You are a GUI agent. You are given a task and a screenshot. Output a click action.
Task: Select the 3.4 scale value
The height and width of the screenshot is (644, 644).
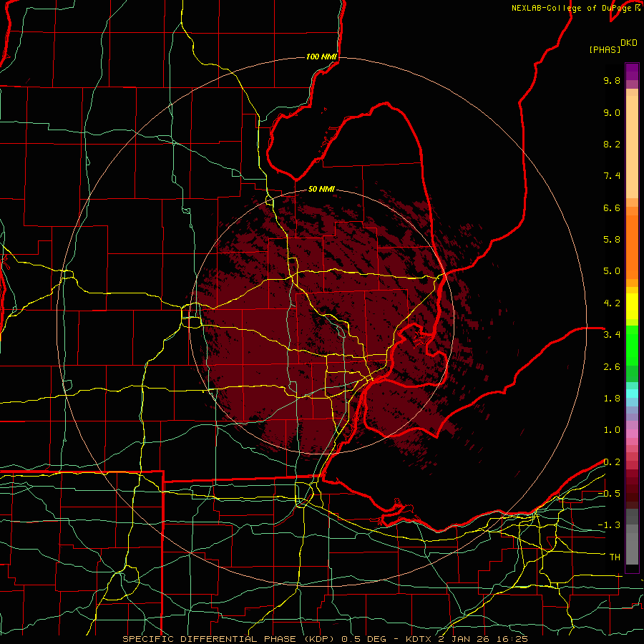click(x=612, y=335)
